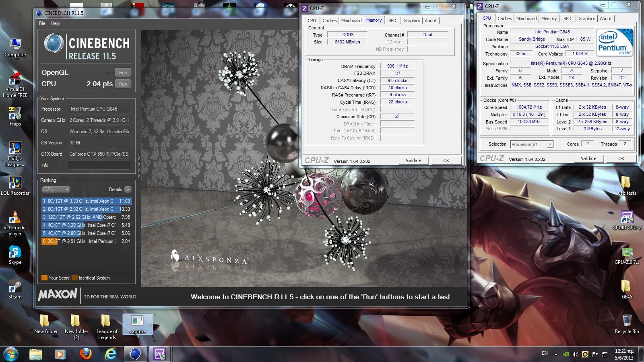
Task: Open the League of Legends desktop folder
Action: pyautogui.click(x=107, y=327)
